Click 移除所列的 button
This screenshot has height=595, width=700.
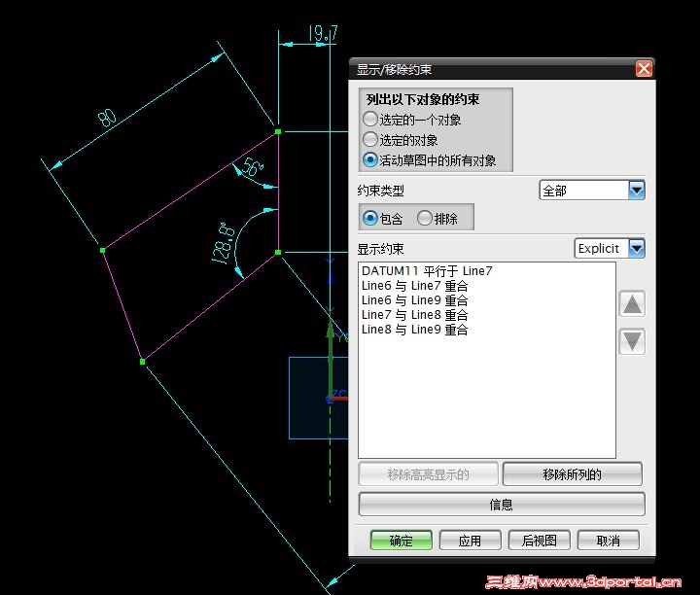click(573, 474)
